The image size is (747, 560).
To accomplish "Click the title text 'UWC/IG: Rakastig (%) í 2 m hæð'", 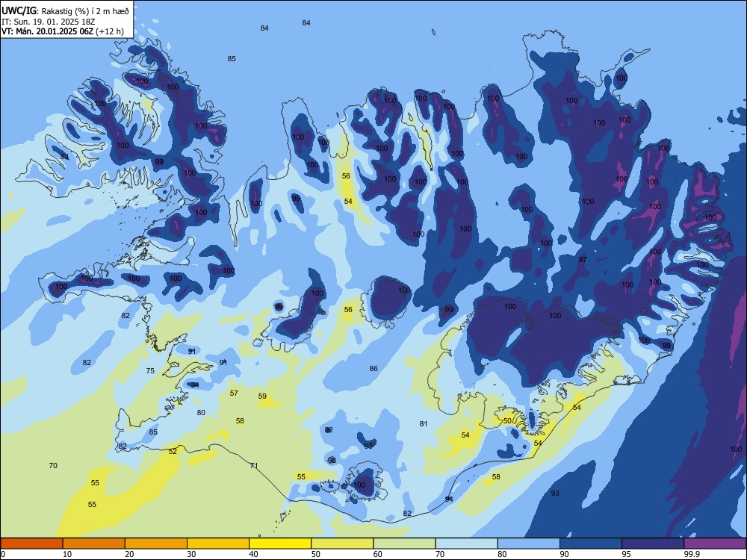I will click(x=65, y=11).
